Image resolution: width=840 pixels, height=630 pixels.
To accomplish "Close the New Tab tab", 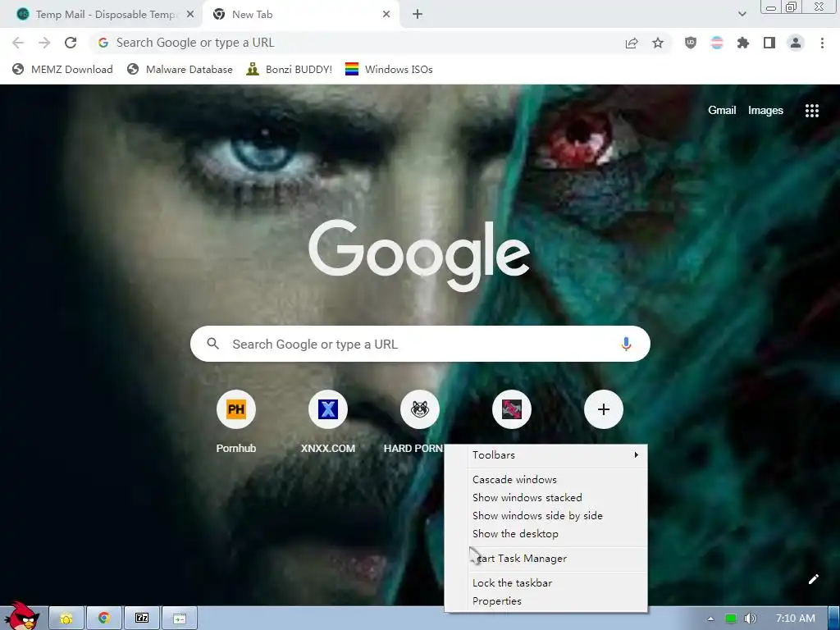I will pyautogui.click(x=386, y=15).
